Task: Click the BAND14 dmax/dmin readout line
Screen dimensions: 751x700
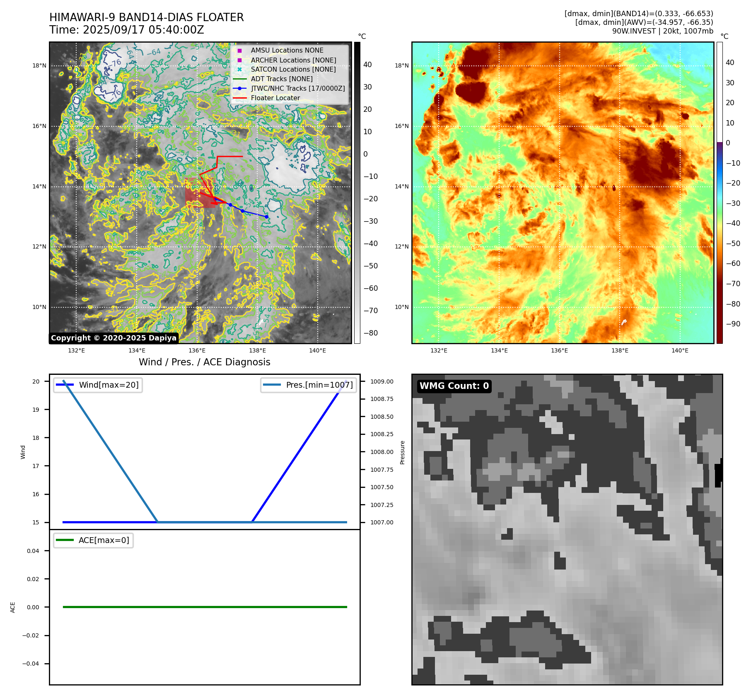Action: coord(639,14)
